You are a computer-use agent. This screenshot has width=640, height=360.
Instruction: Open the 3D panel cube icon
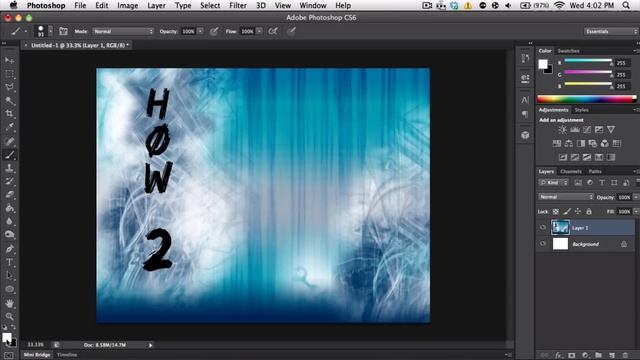tap(525, 135)
